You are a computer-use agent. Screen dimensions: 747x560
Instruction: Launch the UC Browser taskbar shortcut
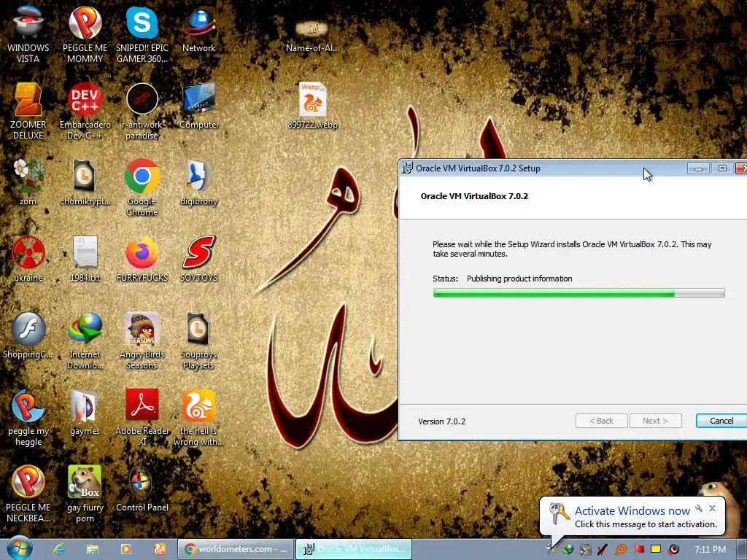[x=159, y=549]
